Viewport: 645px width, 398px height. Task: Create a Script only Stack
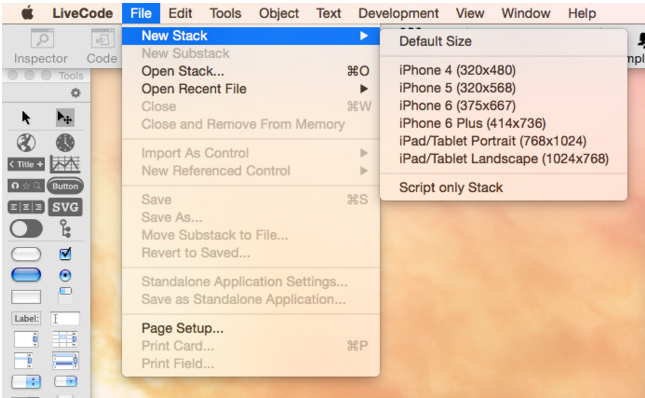pos(503,187)
